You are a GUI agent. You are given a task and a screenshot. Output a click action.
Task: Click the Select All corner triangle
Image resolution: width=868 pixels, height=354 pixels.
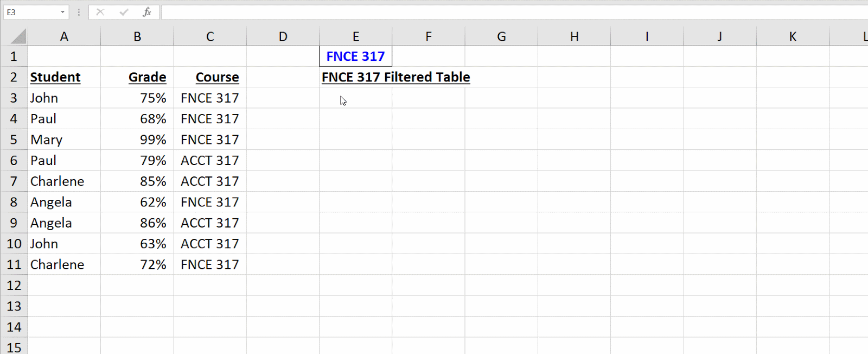tap(18, 37)
